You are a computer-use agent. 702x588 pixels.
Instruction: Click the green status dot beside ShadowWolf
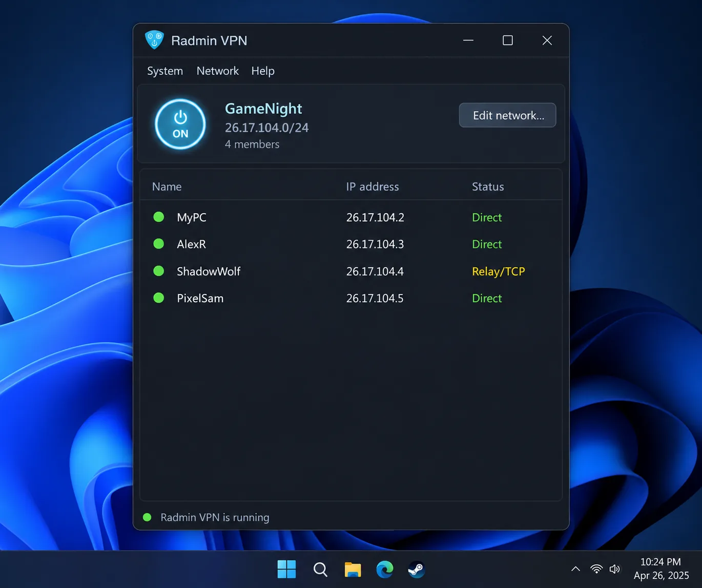point(159,271)
